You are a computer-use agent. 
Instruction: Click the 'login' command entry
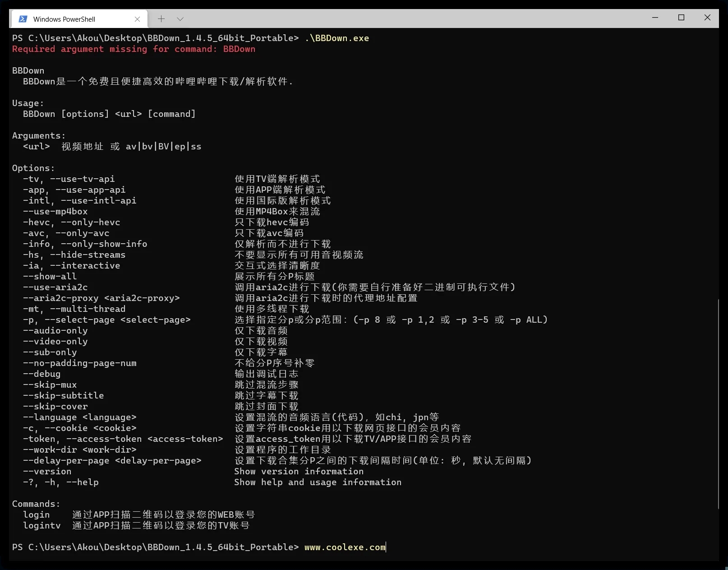pos(37,514)
